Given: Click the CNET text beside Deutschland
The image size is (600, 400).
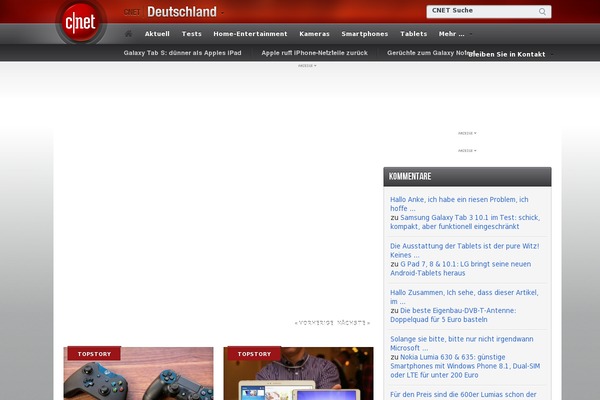Looking at the screenshot, I should (132, 12).
